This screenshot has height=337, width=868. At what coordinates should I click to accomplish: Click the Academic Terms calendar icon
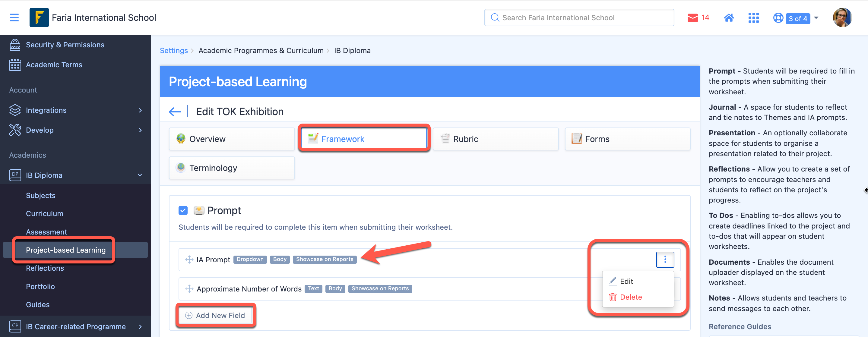[15, 65]
